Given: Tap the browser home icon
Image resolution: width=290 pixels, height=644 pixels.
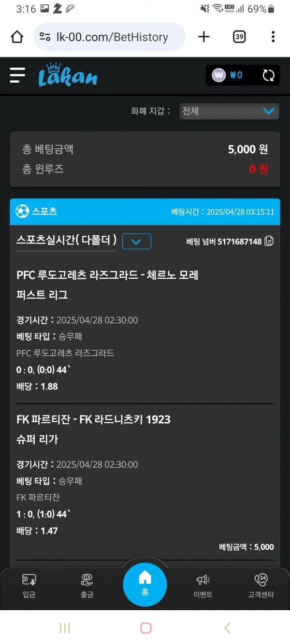Looking at the screenshot, I should 17,37.
